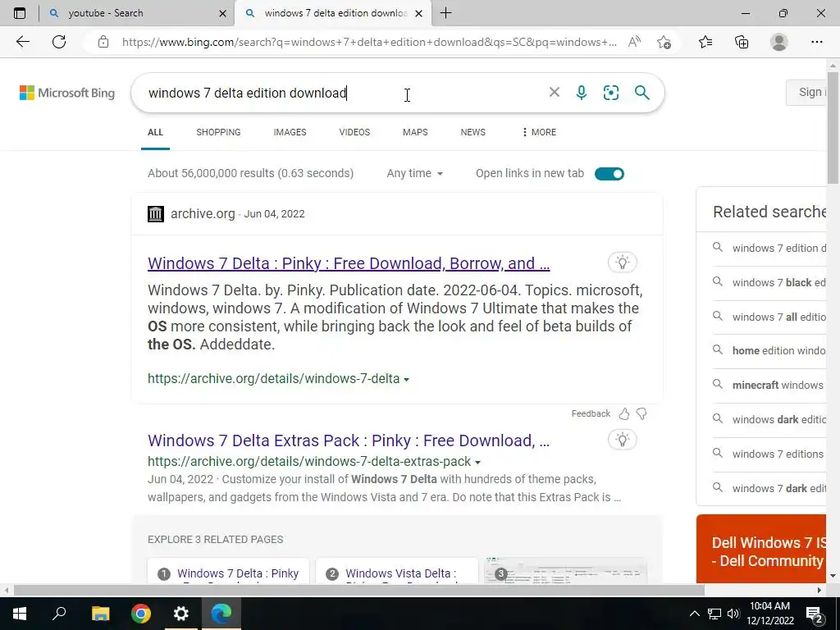This screenshot has width=840, height=630.
Task: Open visual search camera icon
Action: coord(610,93)
